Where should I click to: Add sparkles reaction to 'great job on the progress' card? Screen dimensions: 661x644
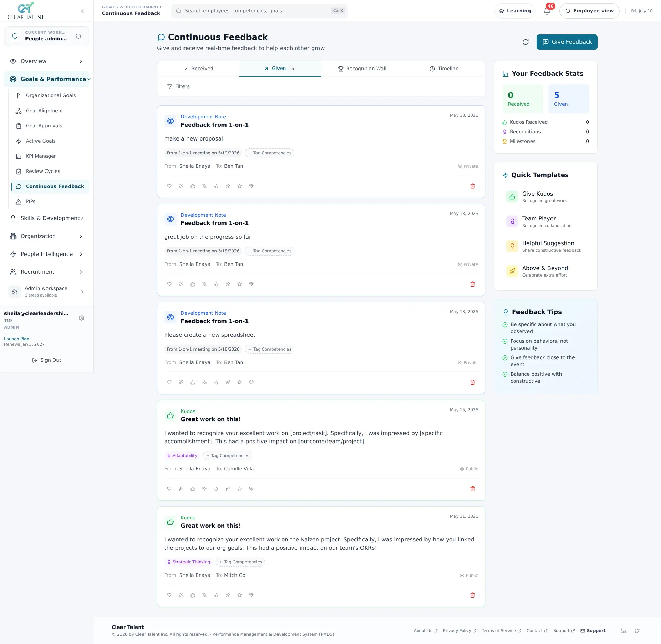point(204,284)
